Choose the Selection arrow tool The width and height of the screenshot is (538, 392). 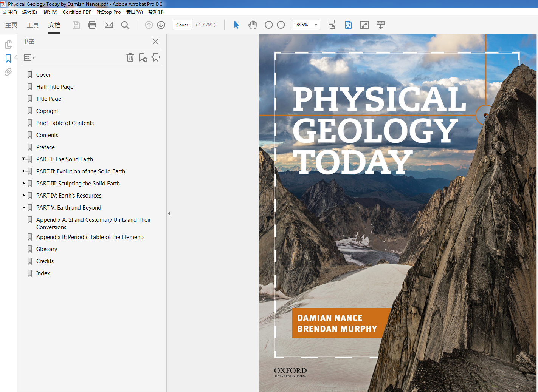click(x=237, y=25)
